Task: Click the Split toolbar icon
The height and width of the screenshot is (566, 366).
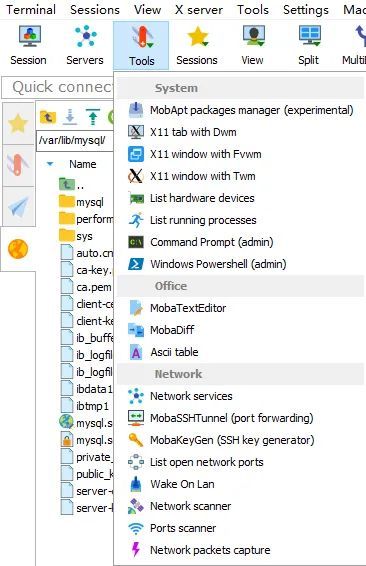Action: 309,45
